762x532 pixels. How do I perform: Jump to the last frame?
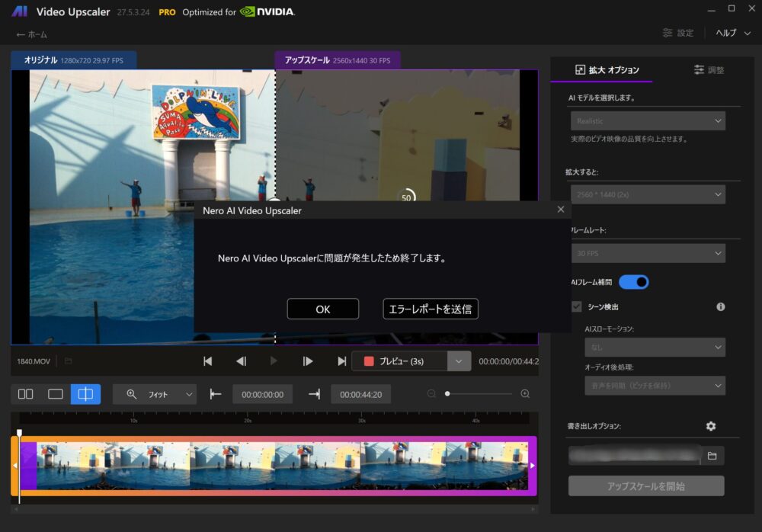(341, 361)
